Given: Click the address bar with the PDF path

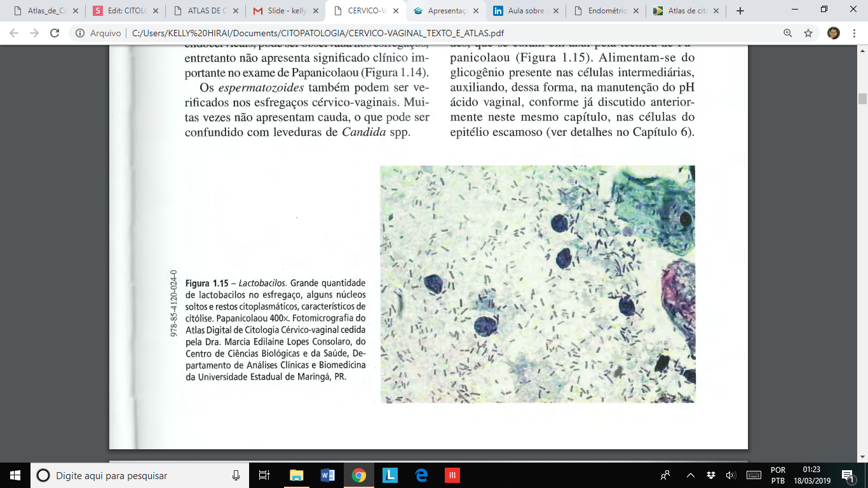Looking at the screenshot, I should [318, 33].
